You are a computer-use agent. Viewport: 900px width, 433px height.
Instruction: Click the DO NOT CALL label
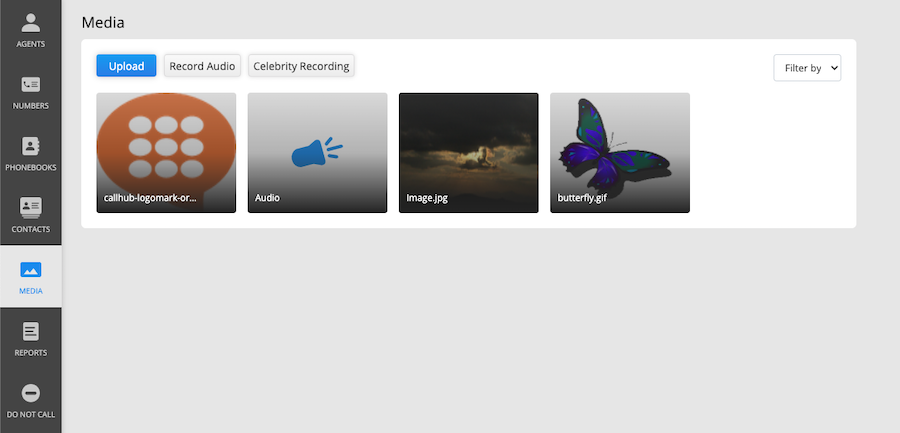click(30, 415)
